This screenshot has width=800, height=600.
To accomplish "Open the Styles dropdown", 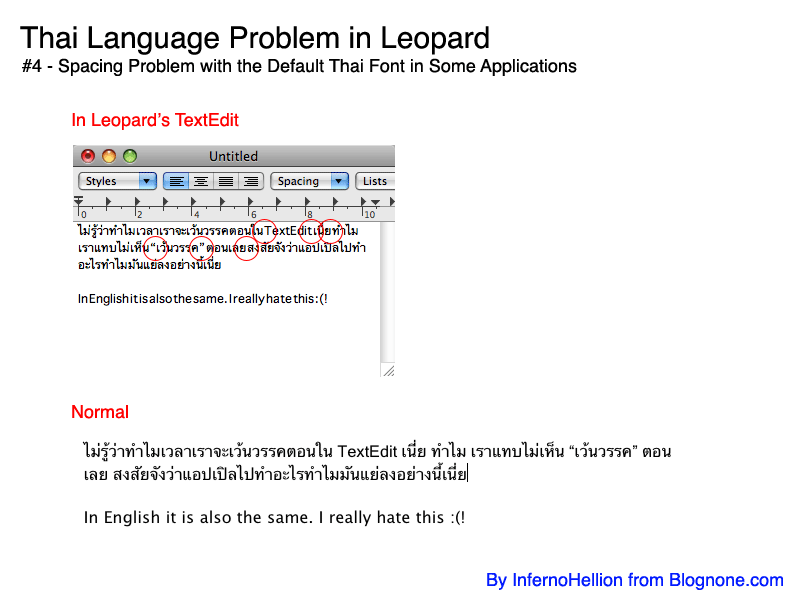I will 117,181.
